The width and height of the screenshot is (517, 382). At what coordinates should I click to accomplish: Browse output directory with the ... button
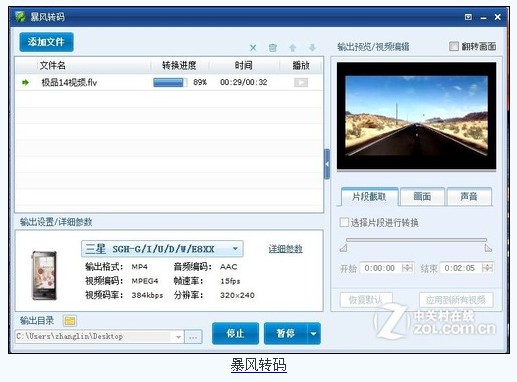tap(193, 337)
